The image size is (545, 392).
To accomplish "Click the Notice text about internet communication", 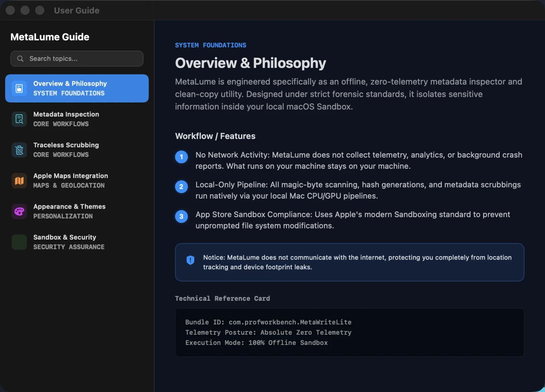I will tap(357, 262).
